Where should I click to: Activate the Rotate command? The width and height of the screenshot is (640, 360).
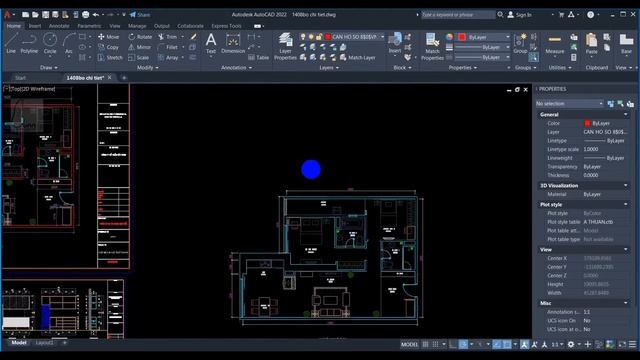click(140, 37)
